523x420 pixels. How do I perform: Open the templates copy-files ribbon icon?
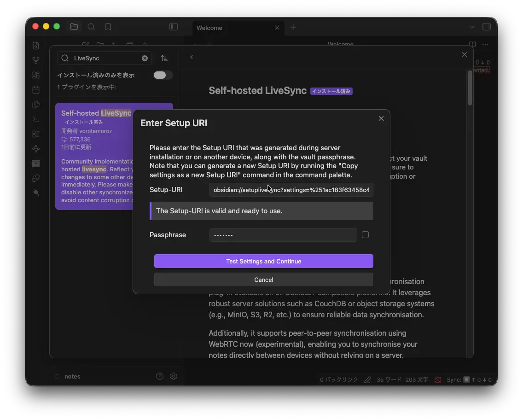coord(36,105)
